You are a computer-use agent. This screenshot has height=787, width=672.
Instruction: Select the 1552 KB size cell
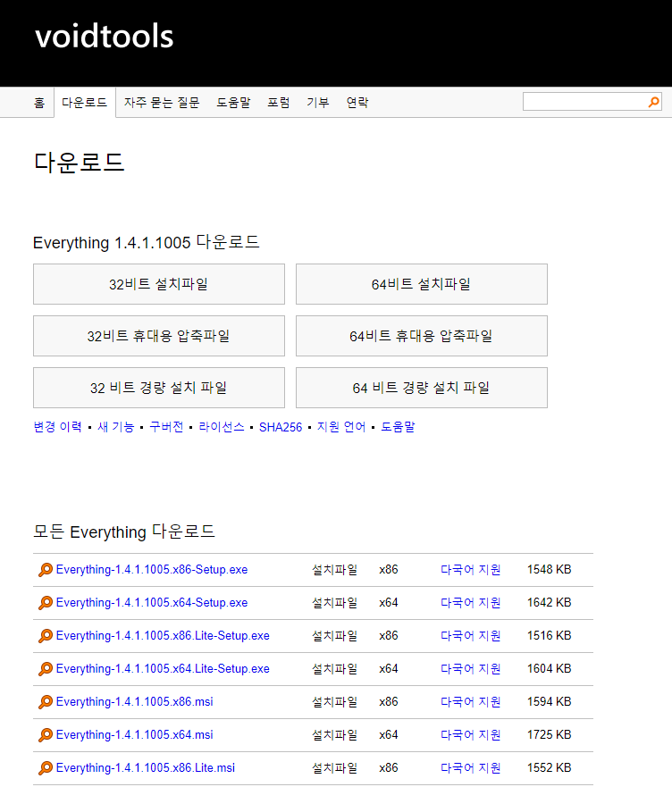point(549,768)
